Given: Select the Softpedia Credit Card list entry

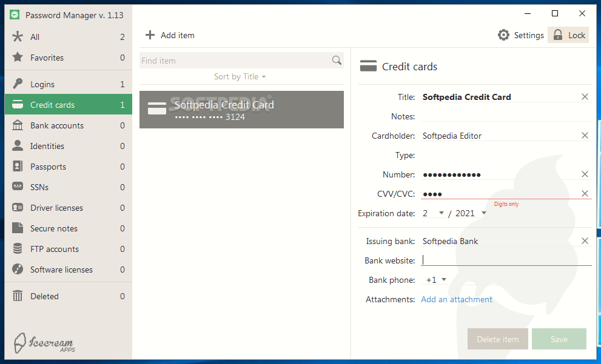Looking at the screenshot, I should pyautogui.click(x=241, y=110).
